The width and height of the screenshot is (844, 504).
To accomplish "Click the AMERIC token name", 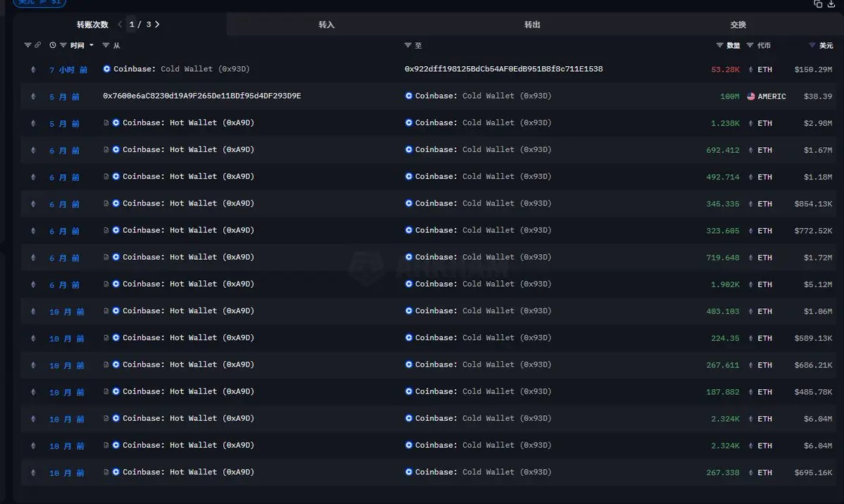I will 772,96.
